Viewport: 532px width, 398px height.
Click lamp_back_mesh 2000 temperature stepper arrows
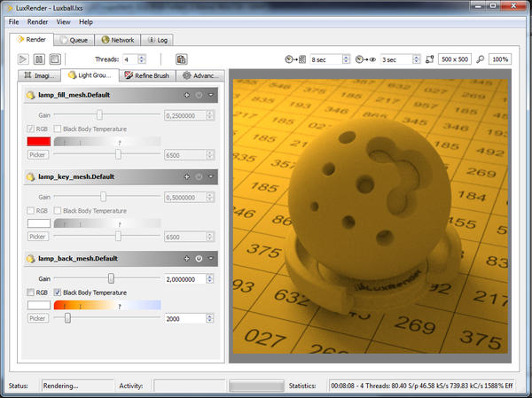[210, 318]
